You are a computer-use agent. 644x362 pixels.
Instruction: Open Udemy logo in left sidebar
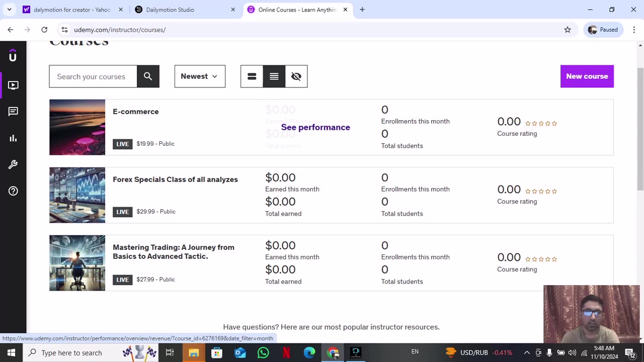click(13, 55)
